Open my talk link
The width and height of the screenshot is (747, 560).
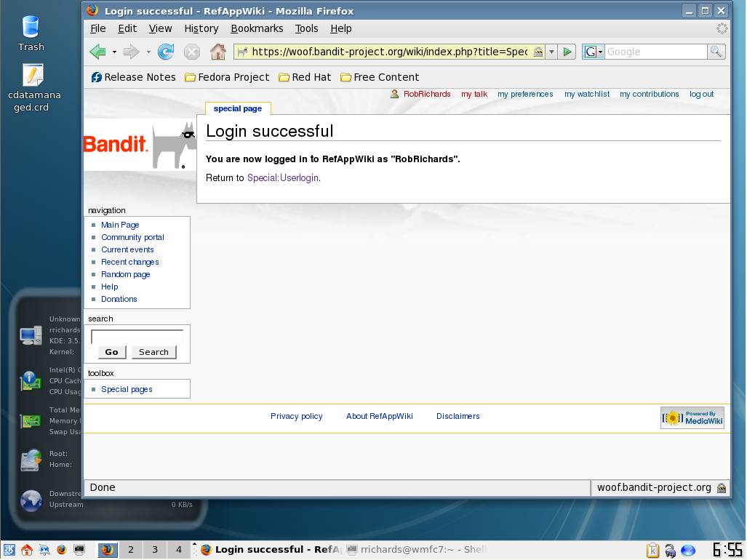click(474, 95)
